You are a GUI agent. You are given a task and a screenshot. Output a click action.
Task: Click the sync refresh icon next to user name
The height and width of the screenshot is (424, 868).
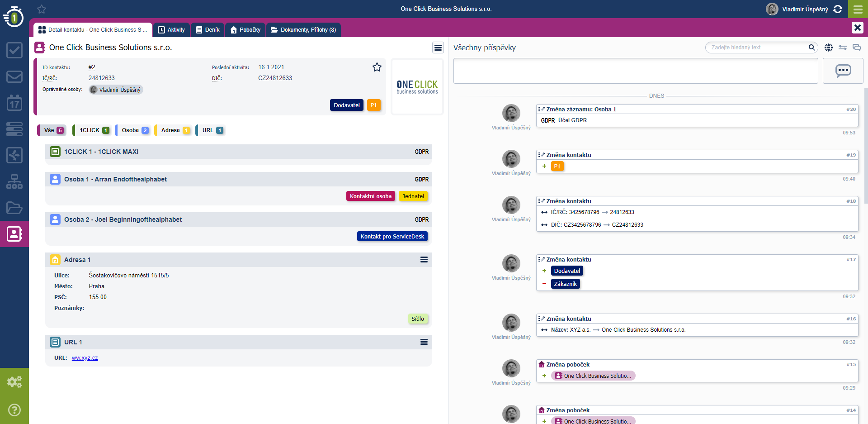point(838,9)
